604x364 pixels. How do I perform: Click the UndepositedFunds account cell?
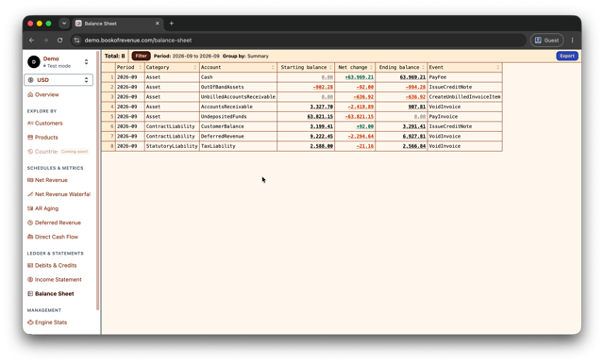point(238,117)
